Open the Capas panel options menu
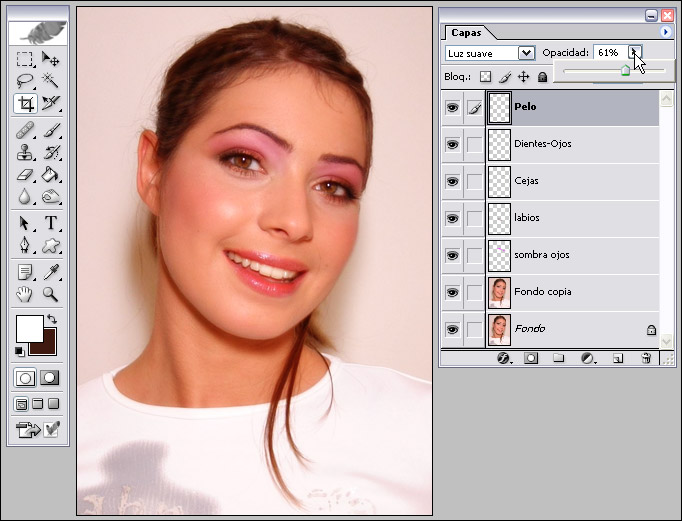The image size is (682, 521). [666, 32]
